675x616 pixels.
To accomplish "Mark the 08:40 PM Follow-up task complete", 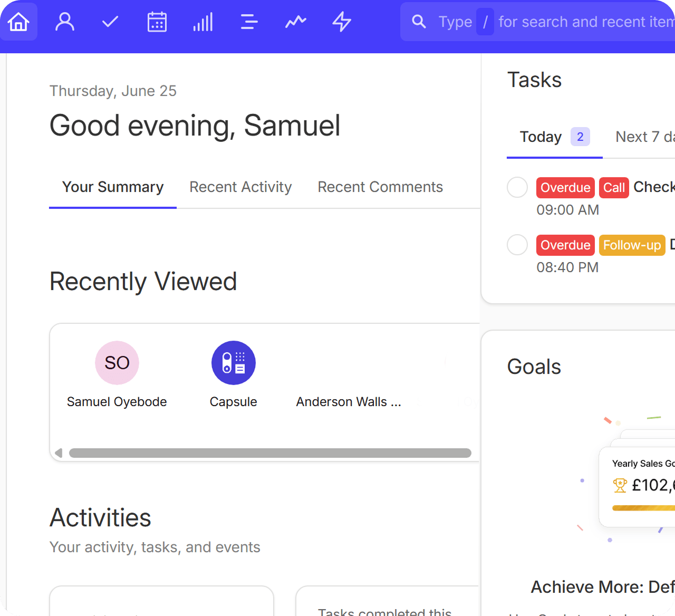I will [x=517, y=245].
